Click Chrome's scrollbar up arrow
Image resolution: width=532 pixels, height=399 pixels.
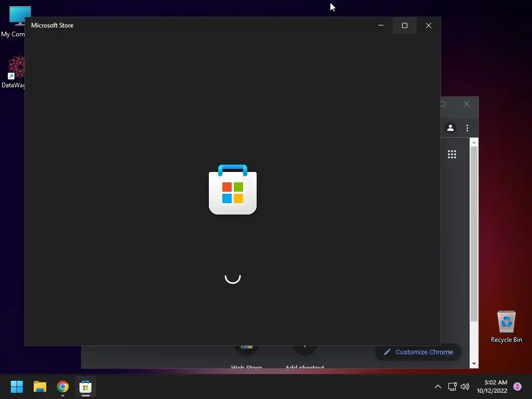[x=474, y=142]
